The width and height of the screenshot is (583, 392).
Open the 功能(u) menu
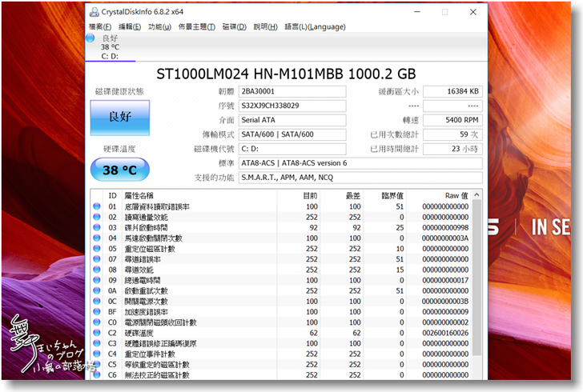click(159, 26)
